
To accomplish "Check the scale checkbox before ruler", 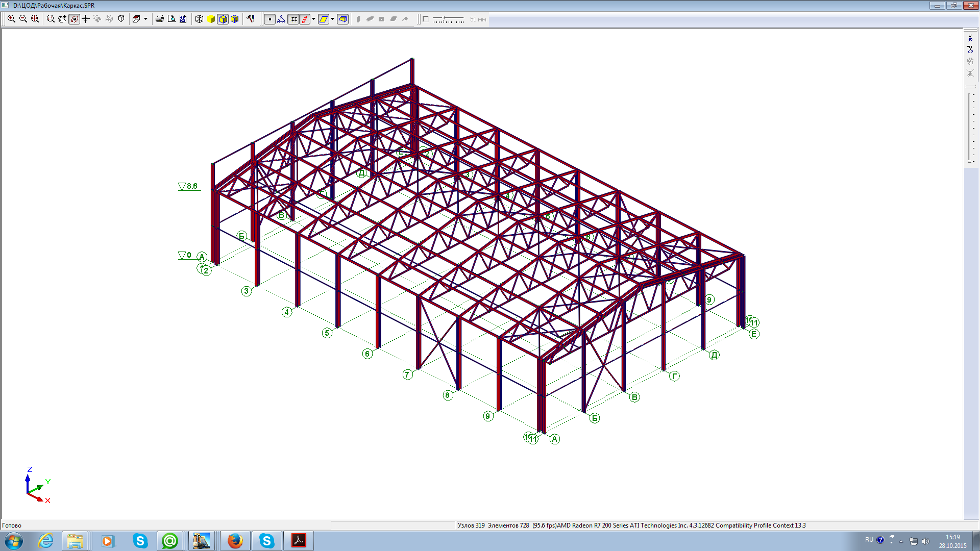I will pos(426,19).
